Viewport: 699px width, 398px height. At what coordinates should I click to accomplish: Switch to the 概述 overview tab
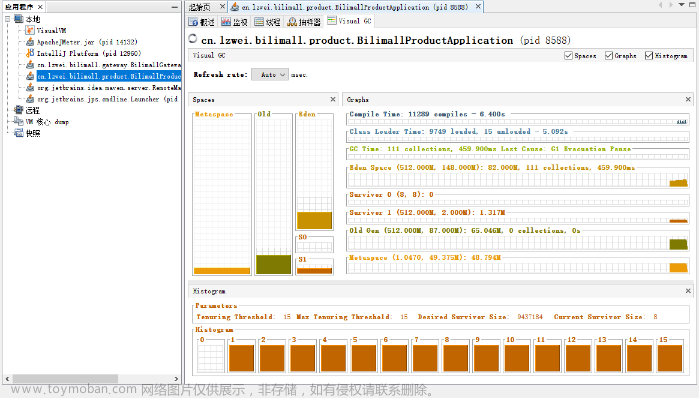coord(201,22)
